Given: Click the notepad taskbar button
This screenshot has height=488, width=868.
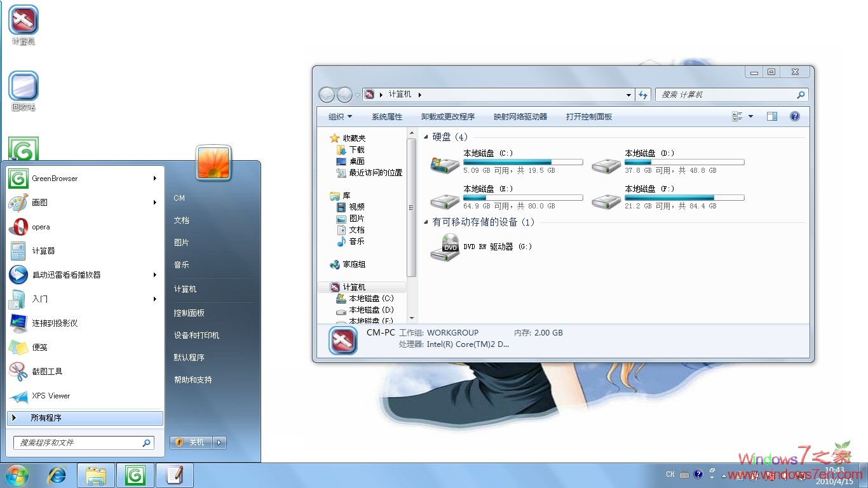Looking at the screenshot, I should click(174, 475).
